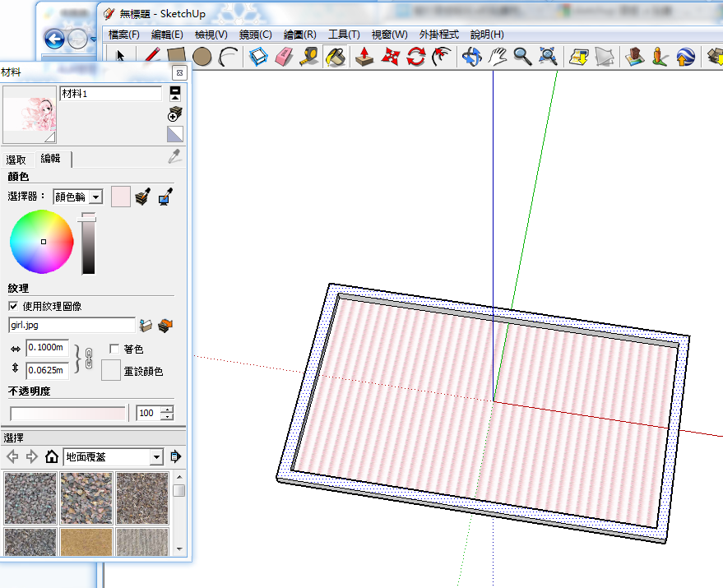The height and width of the screenshot is (588, 723).
Task: Activate the Orbit tool
Action: point(471,57)
